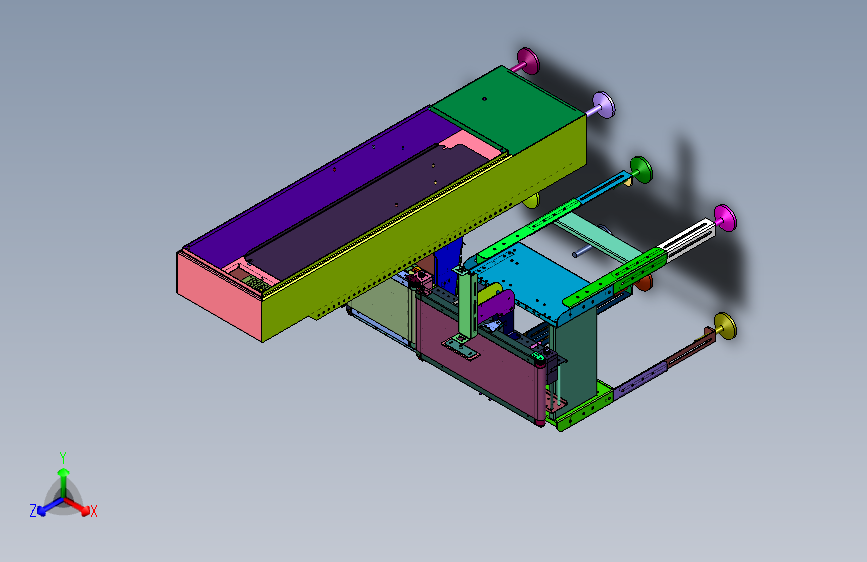867x562 pixels.
Task: Select the mint-green crossbar behind the cyan plate
Action: pos(600,238)
